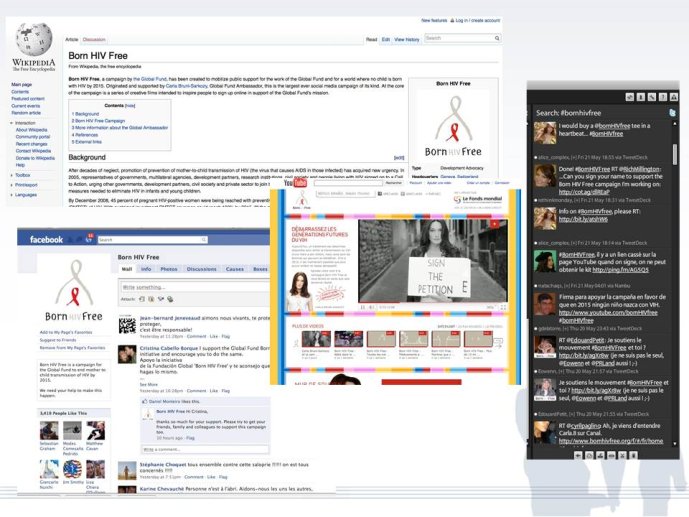Click the YouTube logo
This screenshot has height=517, width=689.
[x=295, y=183]
